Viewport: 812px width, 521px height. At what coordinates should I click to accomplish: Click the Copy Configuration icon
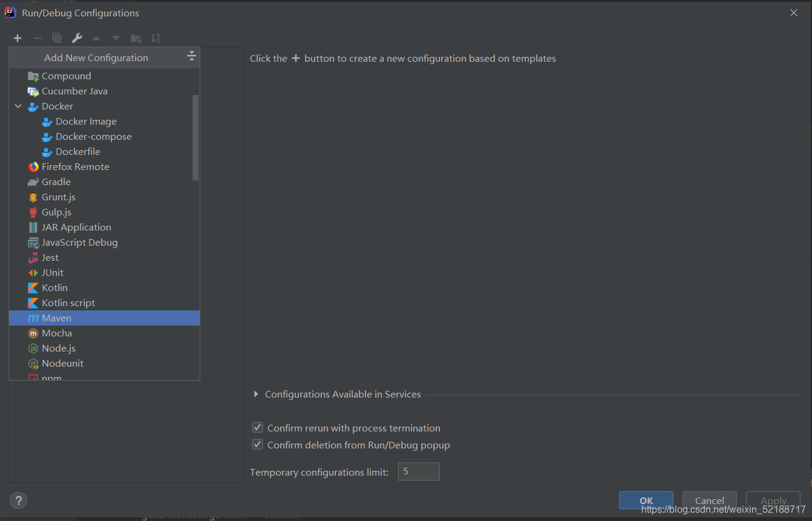tap(57, 38)
